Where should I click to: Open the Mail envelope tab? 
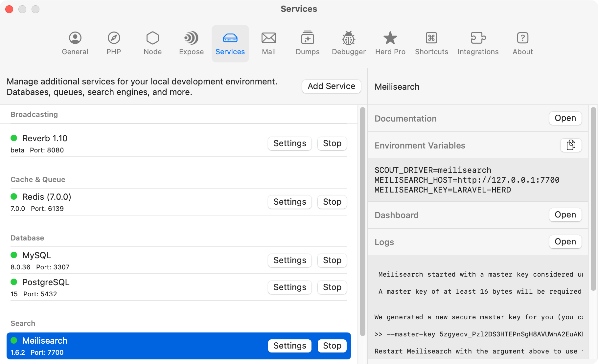tap(269, 43)
